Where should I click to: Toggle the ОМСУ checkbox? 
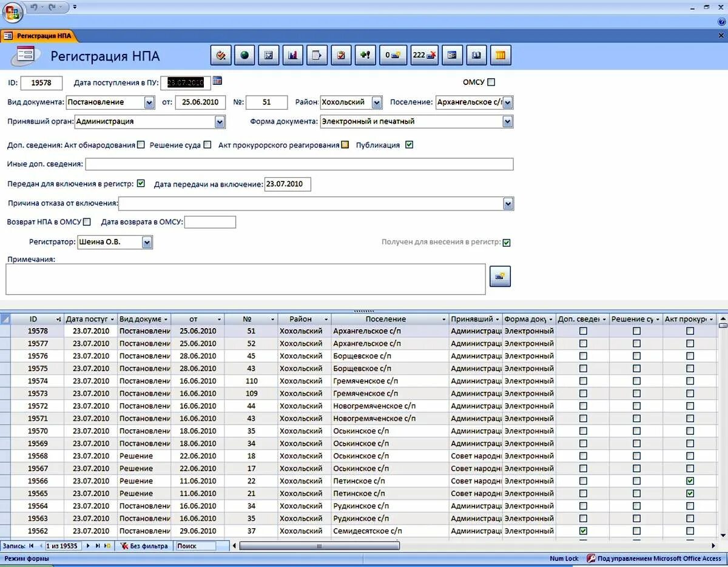[491, 82]
